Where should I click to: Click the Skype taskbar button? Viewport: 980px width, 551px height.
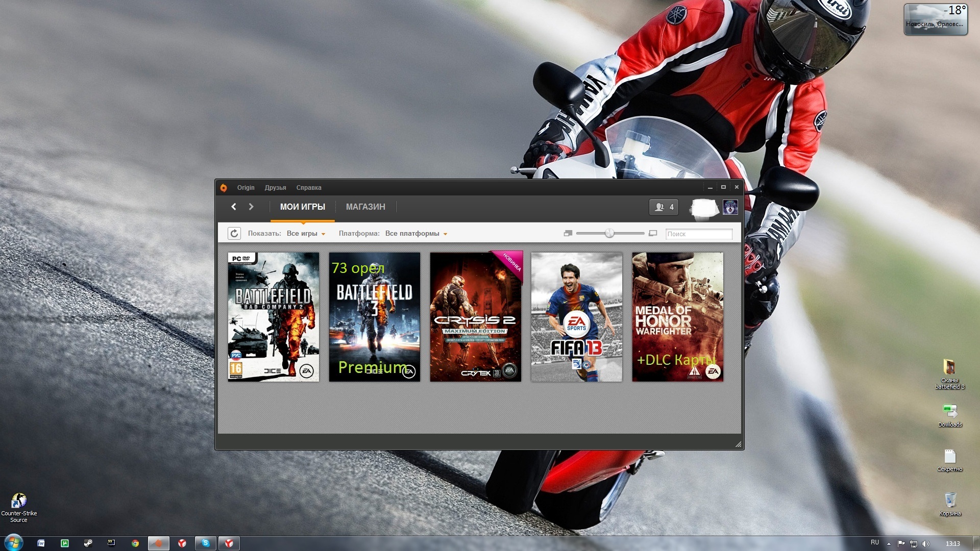pyautogui.click(x=206, y=543)
